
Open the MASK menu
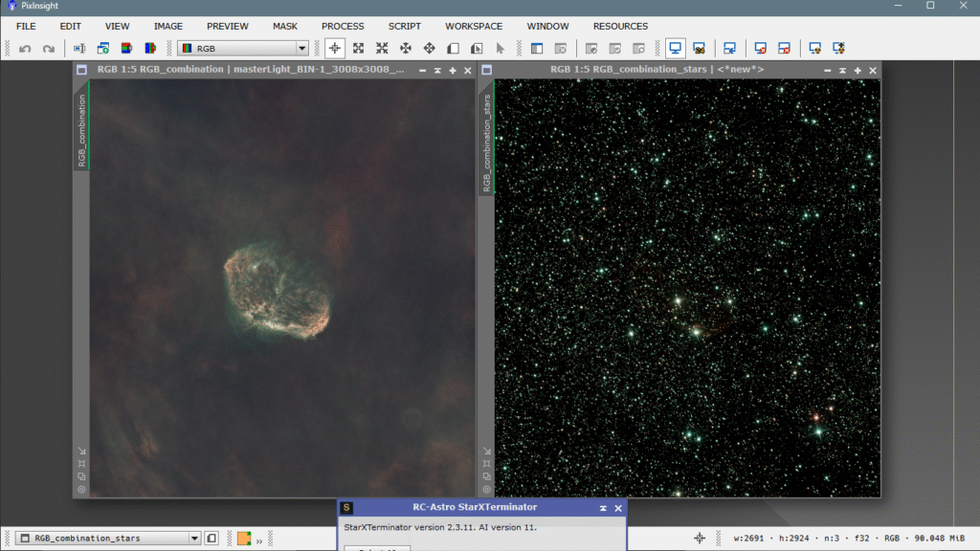[285, 26]
